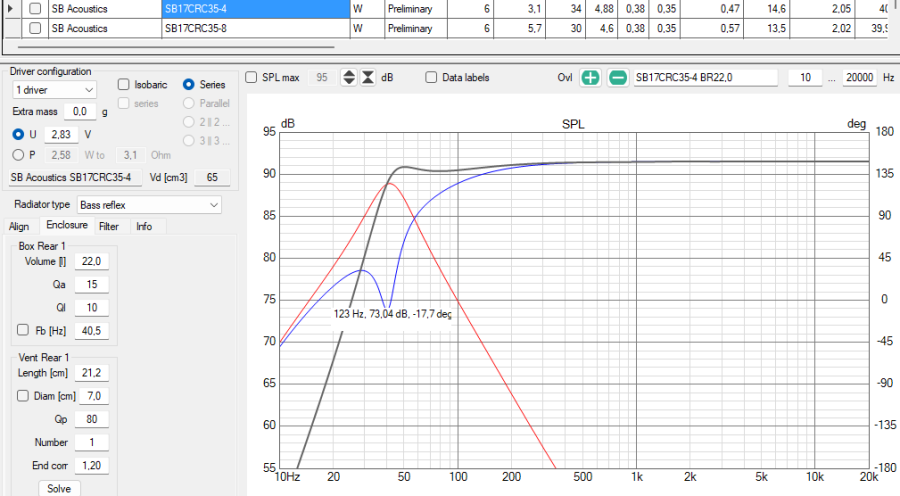Click the 123 Hz cursor readout tooltip

coord(392,314)
